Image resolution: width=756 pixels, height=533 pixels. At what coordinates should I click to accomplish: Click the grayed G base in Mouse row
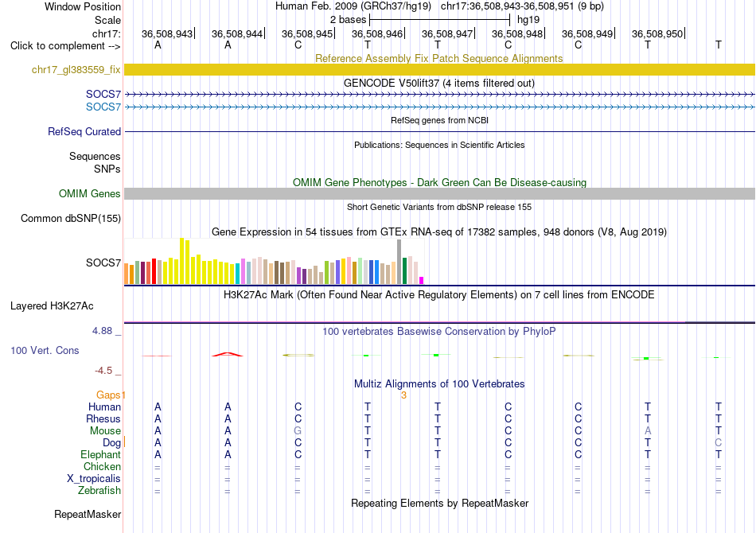298,431
